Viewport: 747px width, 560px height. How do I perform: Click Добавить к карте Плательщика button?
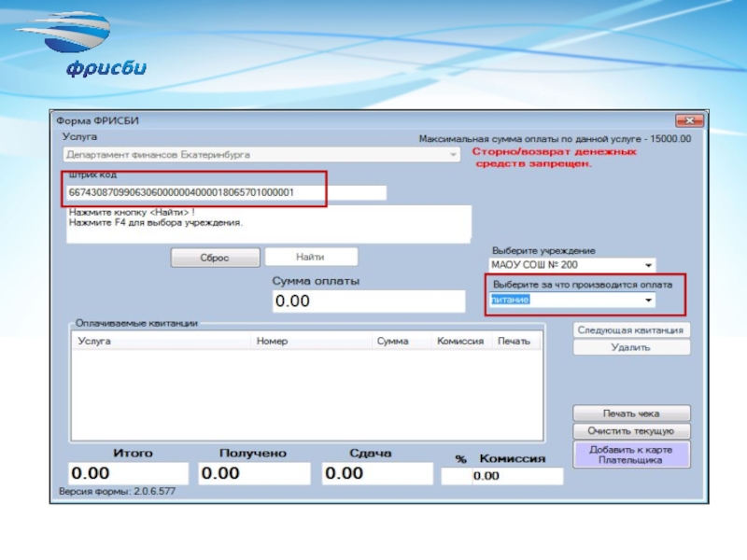(631, 455)
